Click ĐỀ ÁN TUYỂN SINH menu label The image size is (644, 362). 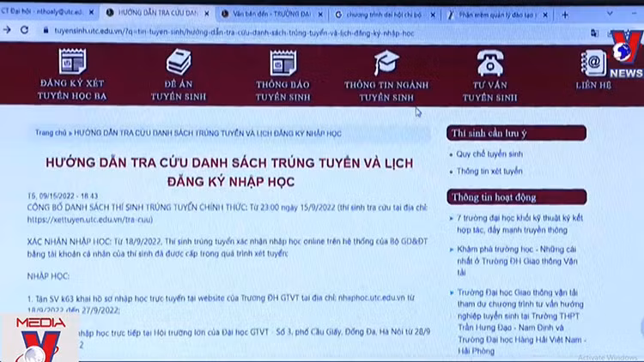[x=179, y=90]
